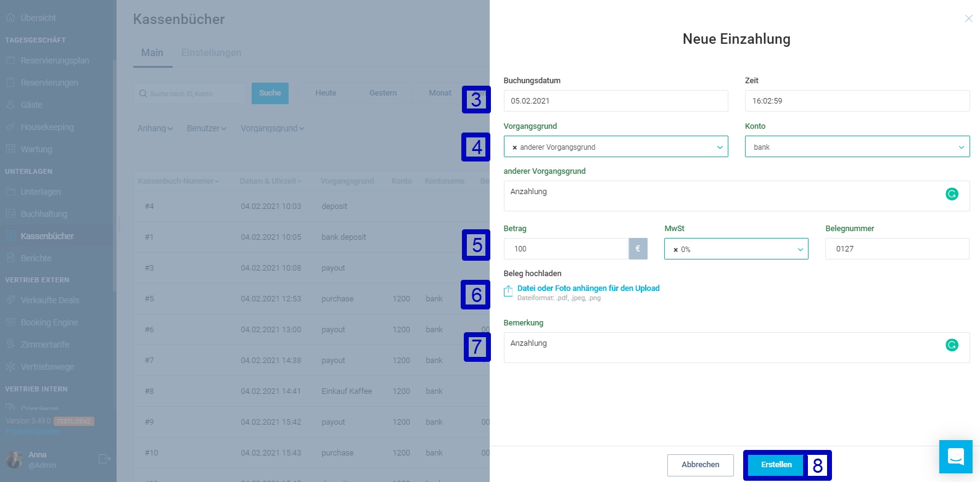Click the upload file icon under Beleg hochladen
This screenshot has width=980, height=482.
pos(508,292)
